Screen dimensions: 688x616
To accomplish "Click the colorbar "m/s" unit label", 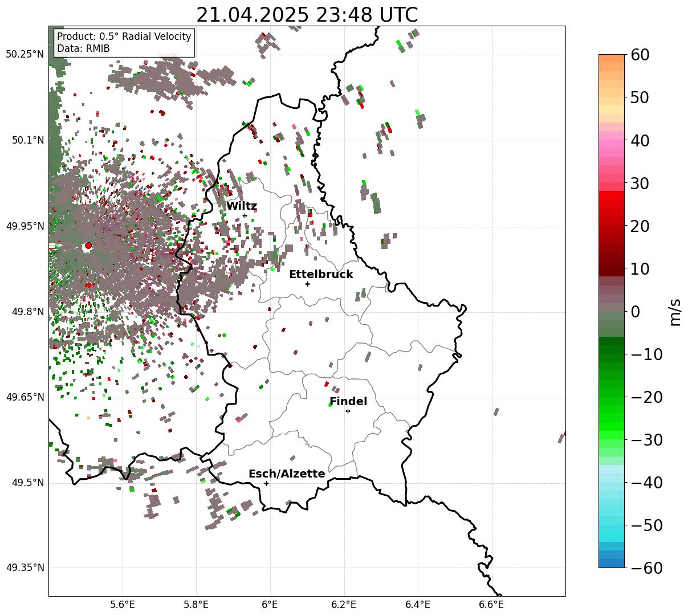I will (675, 312).
